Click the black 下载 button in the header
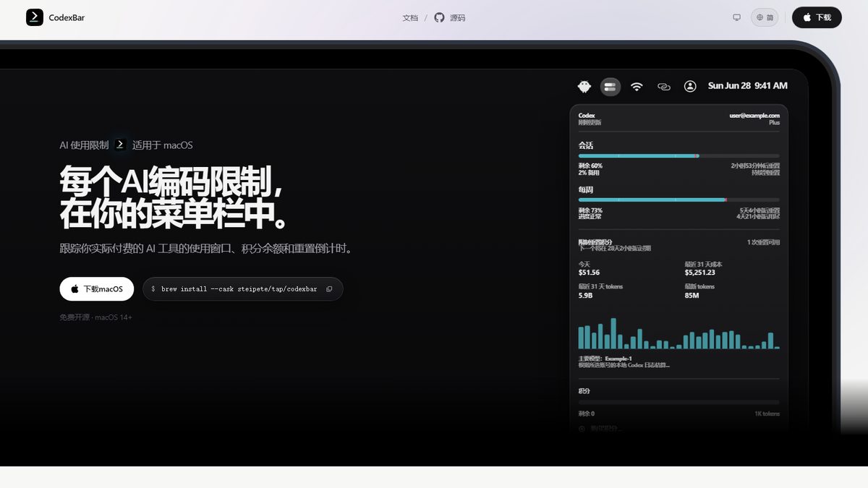This screenshot has height=488, width=868. 817,17
